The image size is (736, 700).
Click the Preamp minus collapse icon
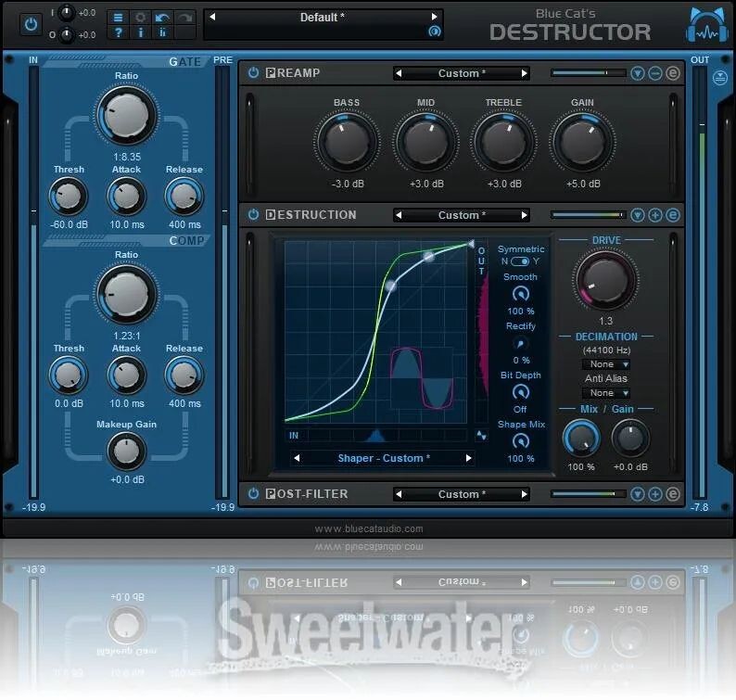tap(655, 73)
